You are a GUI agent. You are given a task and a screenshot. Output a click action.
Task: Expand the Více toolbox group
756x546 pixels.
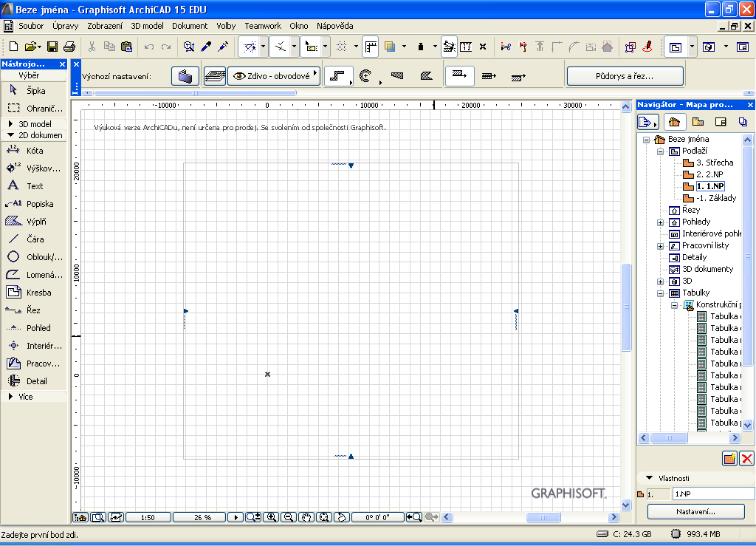10,397
